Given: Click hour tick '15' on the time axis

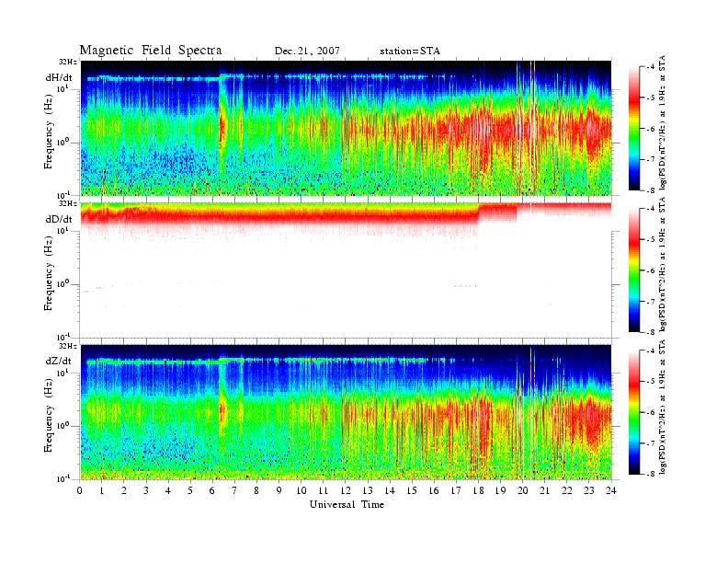Looking at the screenshot, I should (x=412, y=491).
